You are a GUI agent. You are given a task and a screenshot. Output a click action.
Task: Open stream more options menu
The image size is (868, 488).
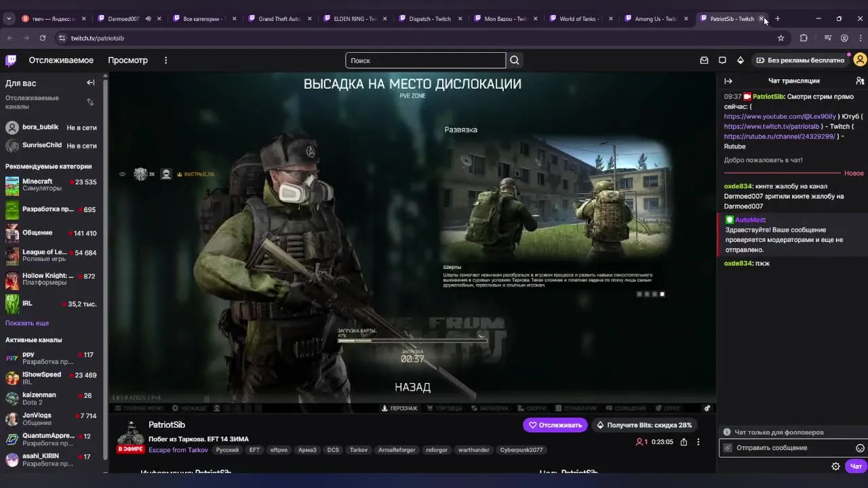coord(698,442)
